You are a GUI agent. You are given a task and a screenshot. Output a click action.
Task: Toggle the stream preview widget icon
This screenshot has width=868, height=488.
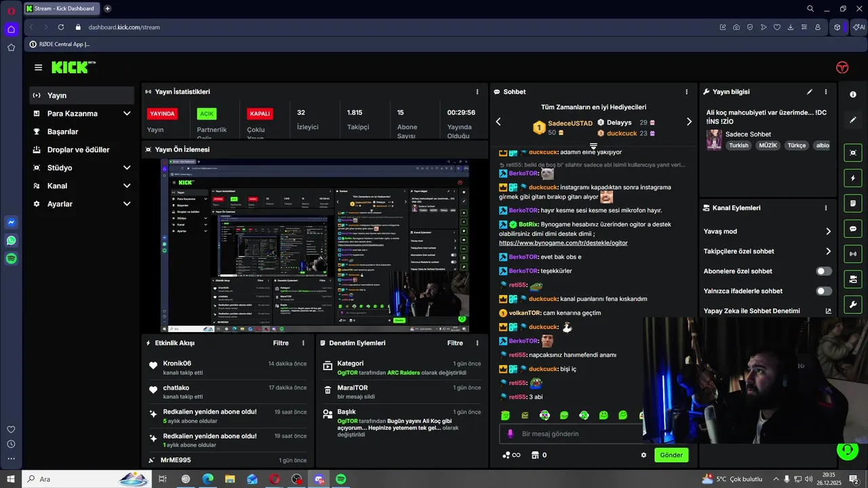click(x=853, y=153)
